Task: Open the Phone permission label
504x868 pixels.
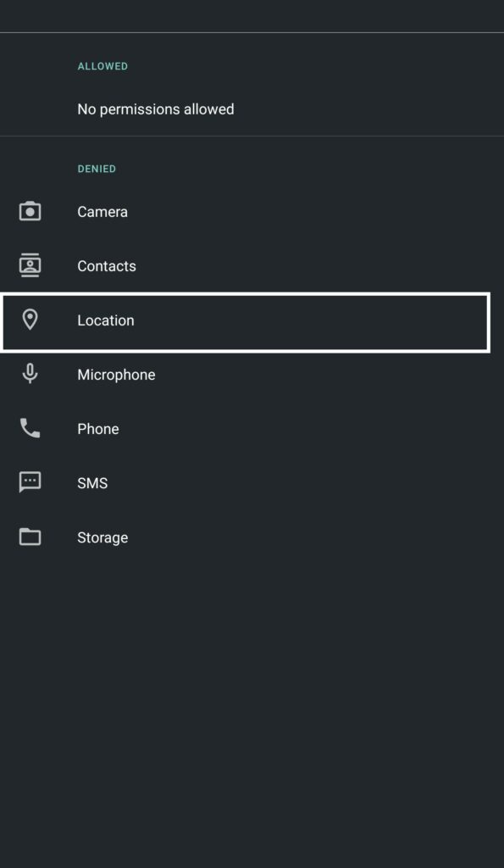Action: (98, 428)
